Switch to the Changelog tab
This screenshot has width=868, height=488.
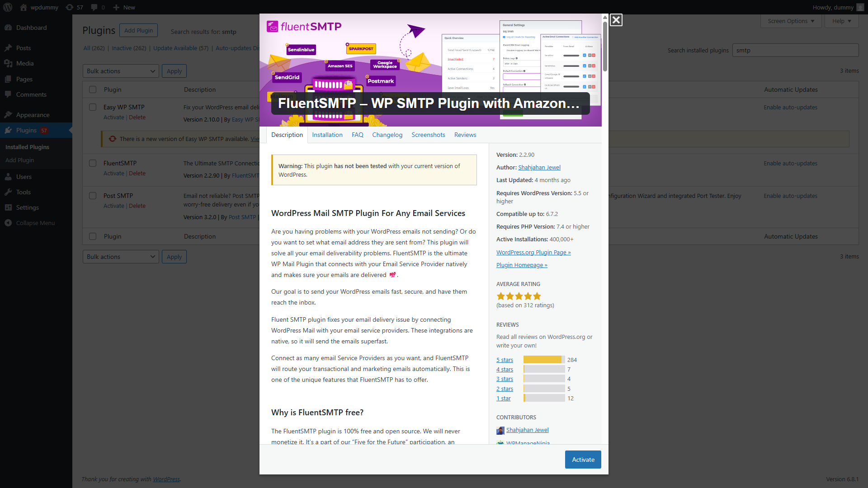pos(387,135)
